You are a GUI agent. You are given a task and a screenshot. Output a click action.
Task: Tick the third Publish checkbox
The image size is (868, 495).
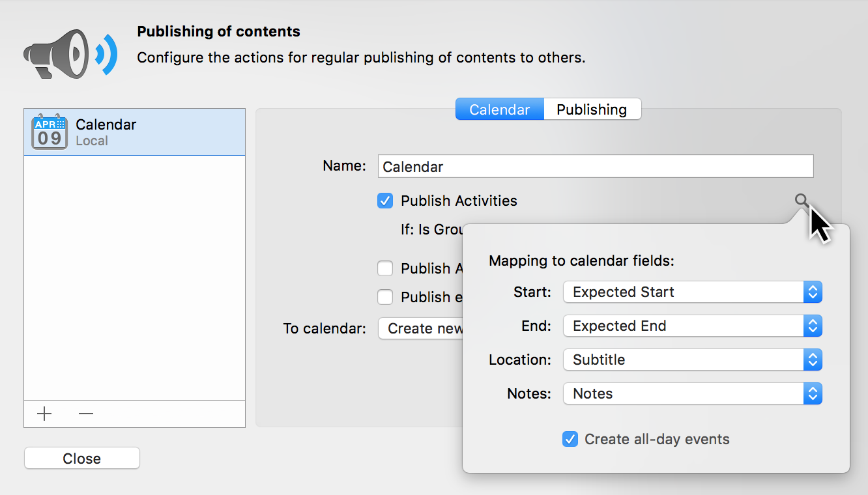click(x=385, y=297)
